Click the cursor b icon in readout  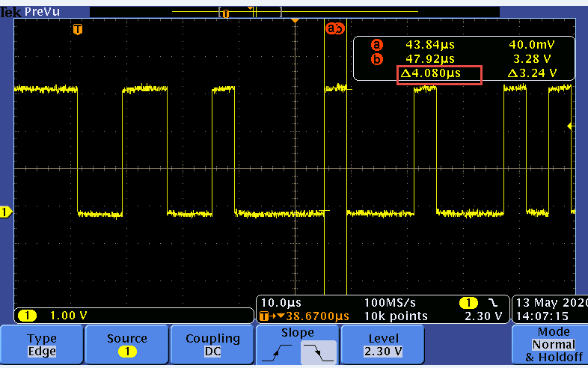377,59
